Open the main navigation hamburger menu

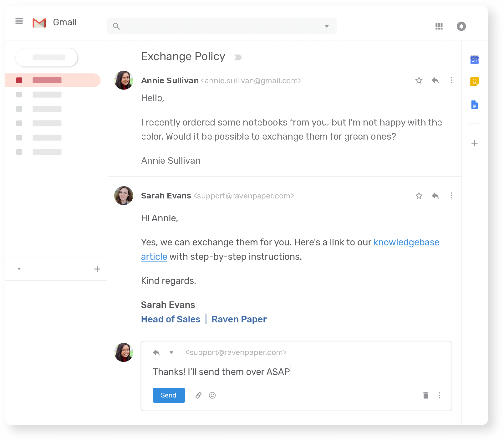(19, 21)
